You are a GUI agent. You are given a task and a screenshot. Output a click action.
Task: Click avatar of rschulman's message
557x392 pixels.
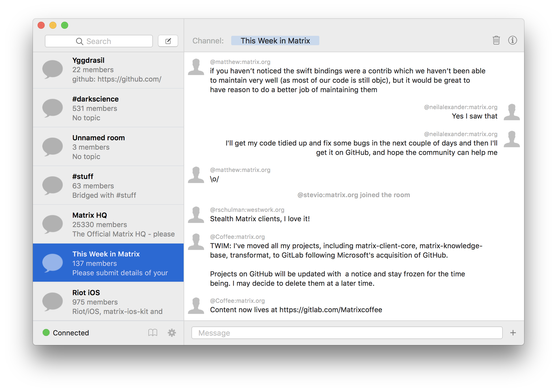[196, 215]
